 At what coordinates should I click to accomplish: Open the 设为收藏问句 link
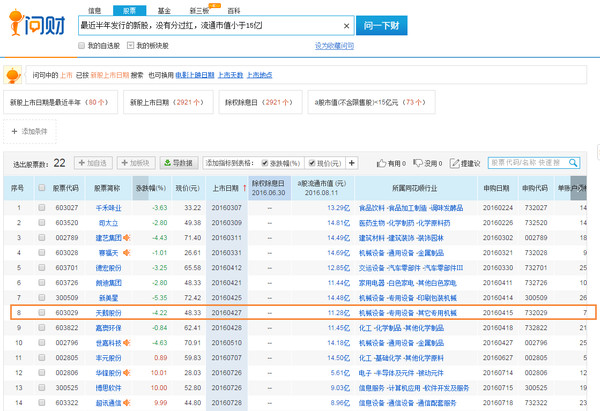click(334, 46)
